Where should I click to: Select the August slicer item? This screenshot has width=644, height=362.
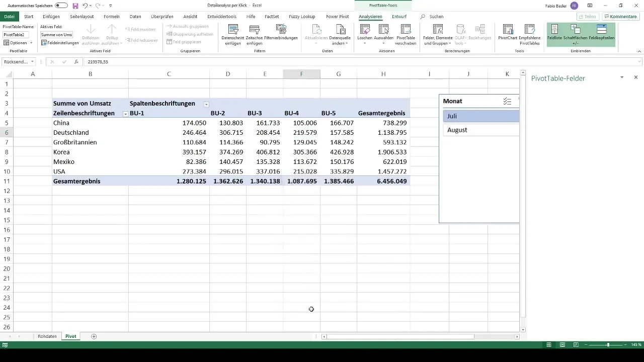481,130
